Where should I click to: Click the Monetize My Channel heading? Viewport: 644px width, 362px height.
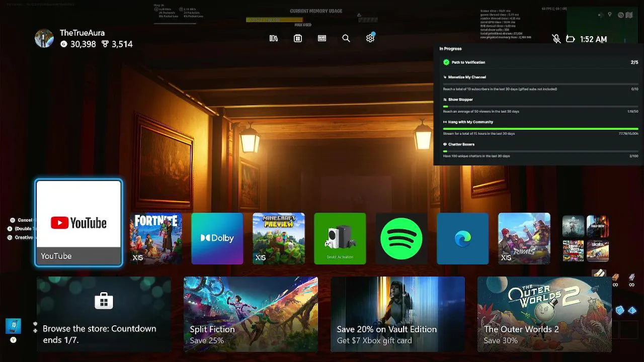click(467, 77)
